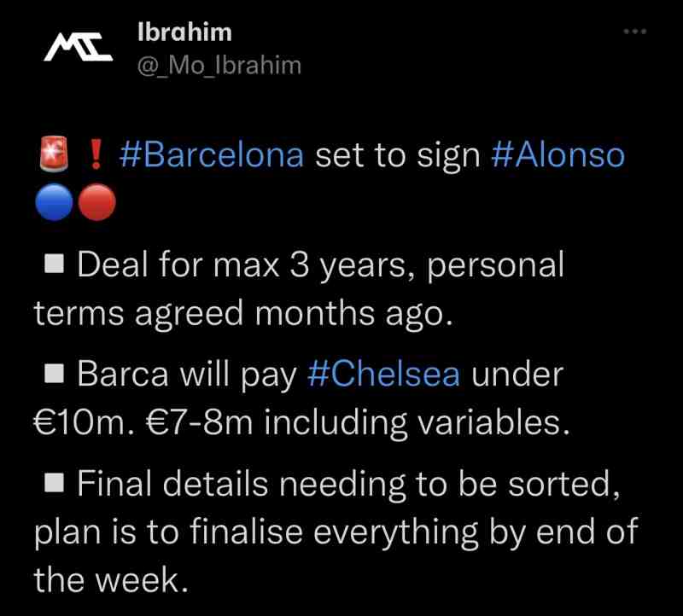
Task: Open the #Barcelona hashtag
Action: pos(212,155)
